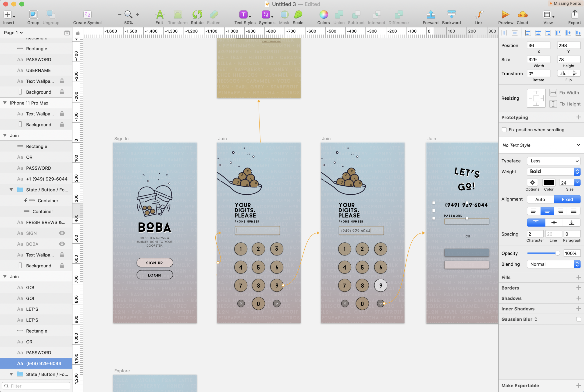Open the Blending mode dropdown
Image resolution: width=584 pixels, height=392 pixels.
(x=554, y=264)
